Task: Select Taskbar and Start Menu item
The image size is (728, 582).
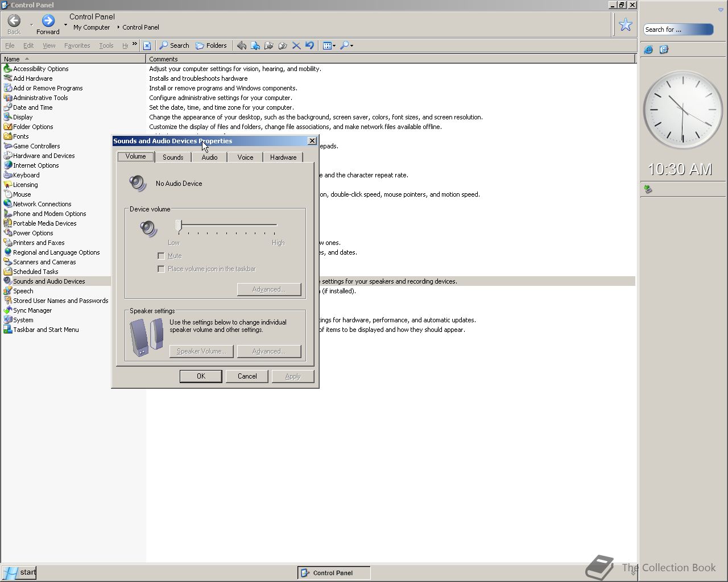Action: tap(41, 330)
